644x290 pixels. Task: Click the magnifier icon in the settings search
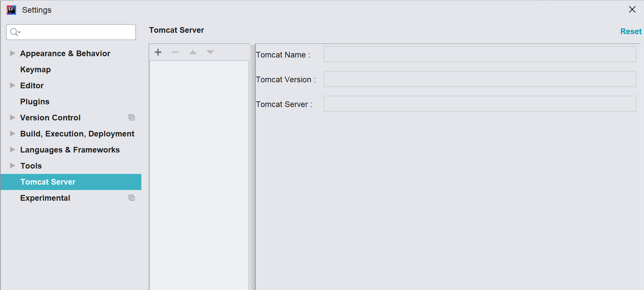pos(15,32)
